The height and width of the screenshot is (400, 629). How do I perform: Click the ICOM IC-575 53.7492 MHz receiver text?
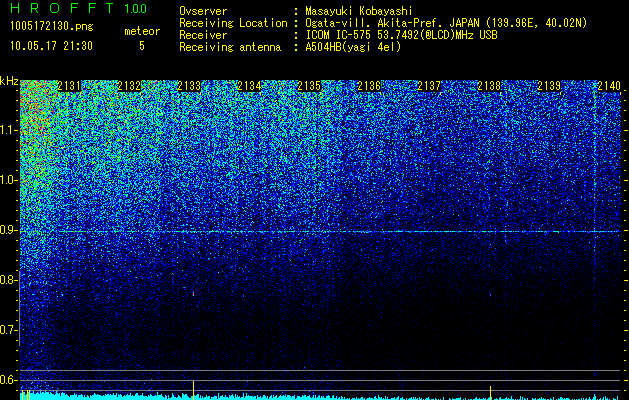point(401,35)
